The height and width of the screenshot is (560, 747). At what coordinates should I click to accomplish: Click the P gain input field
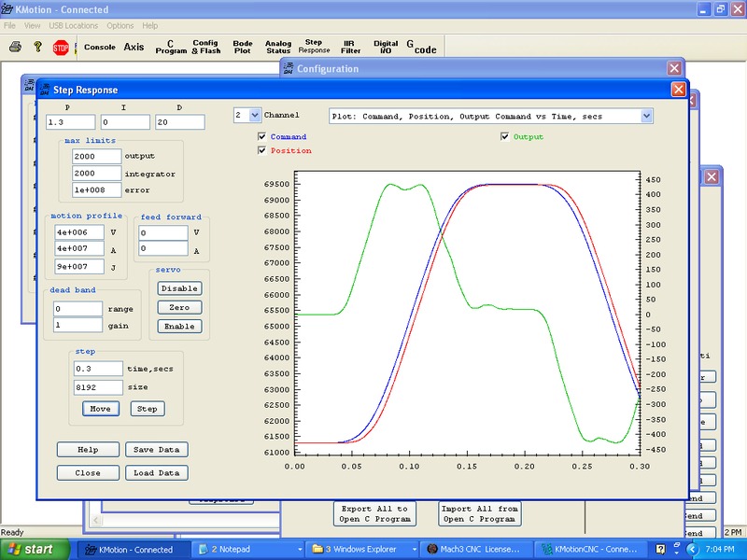point(71,122)
